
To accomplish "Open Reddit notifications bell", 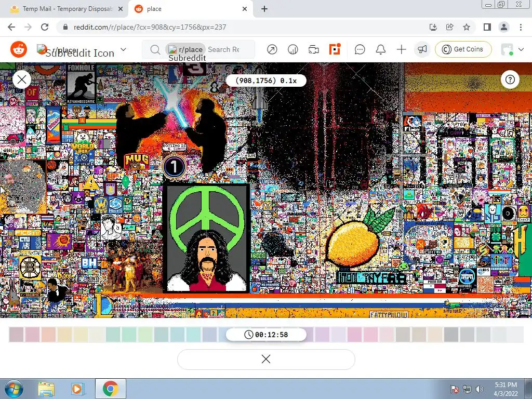I will [x=381, y=49].
